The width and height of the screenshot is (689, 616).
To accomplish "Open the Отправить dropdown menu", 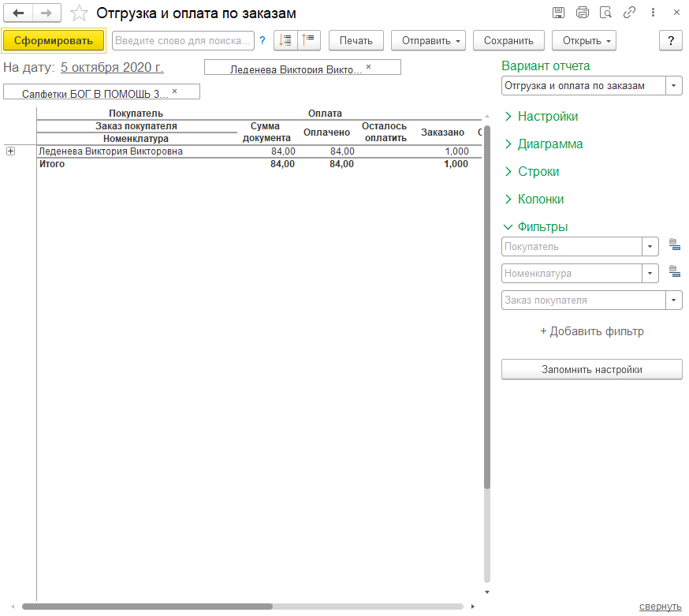I will (428, 40).
